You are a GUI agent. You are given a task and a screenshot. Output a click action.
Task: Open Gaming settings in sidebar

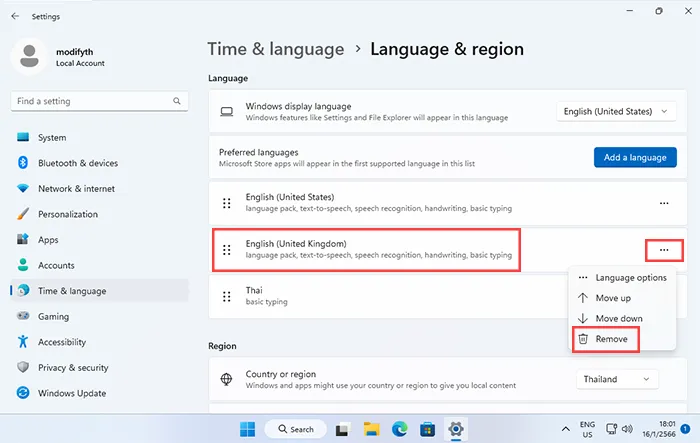[99, 316]
